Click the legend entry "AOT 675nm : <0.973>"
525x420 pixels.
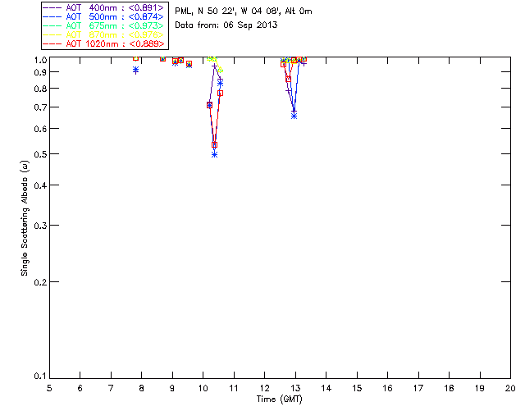pyautogui.click(x=104, y=25)
